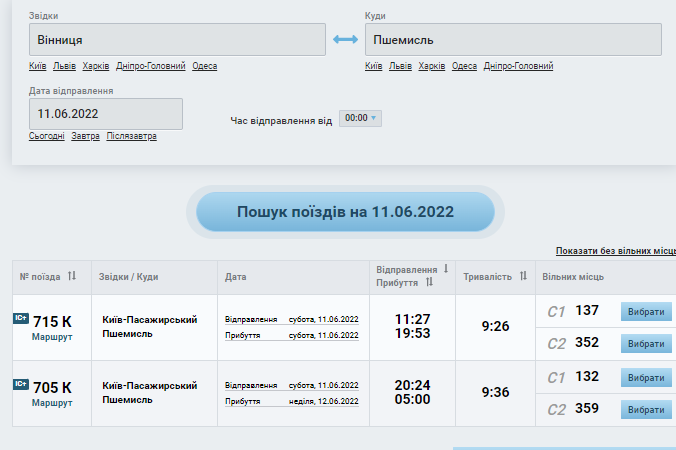Open the departure time from dropdown

pos(360,118)
